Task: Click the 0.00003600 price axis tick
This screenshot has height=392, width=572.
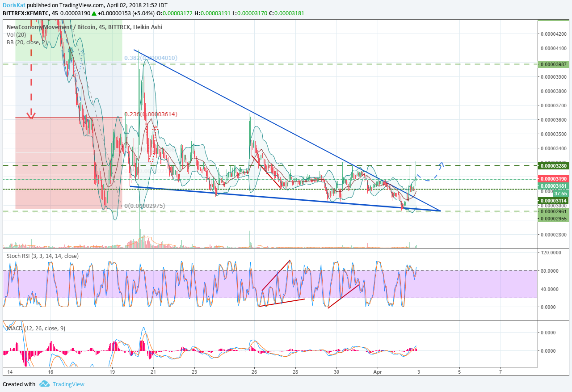Action: [553, 120]
